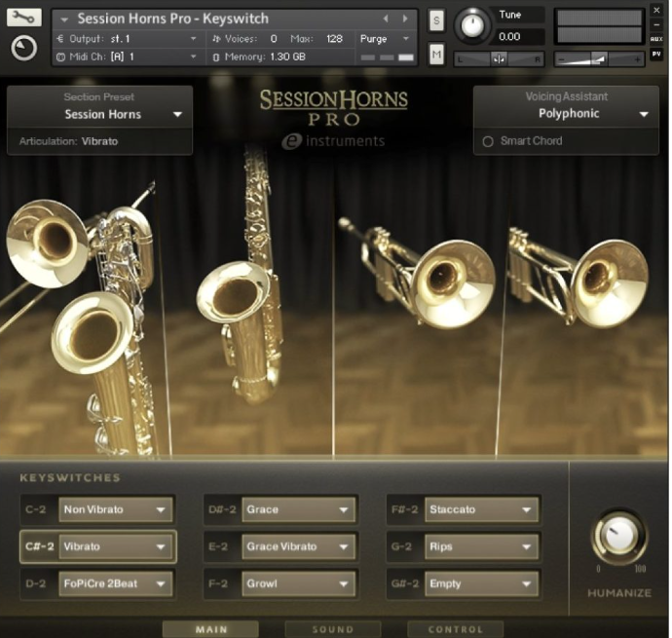672x638 pixels.
Task: Open the Voicing Assistant Polyphonic dropdown
Action: [566, 114]
